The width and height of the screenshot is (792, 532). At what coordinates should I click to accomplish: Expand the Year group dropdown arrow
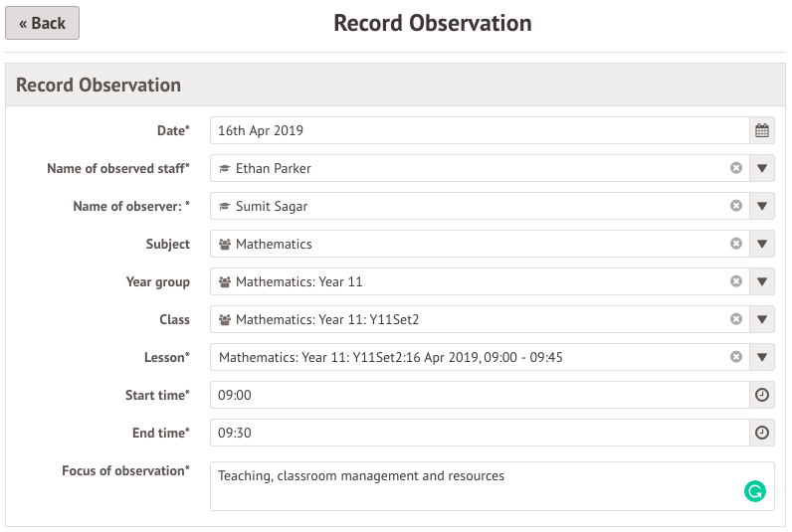pos(761,281)
